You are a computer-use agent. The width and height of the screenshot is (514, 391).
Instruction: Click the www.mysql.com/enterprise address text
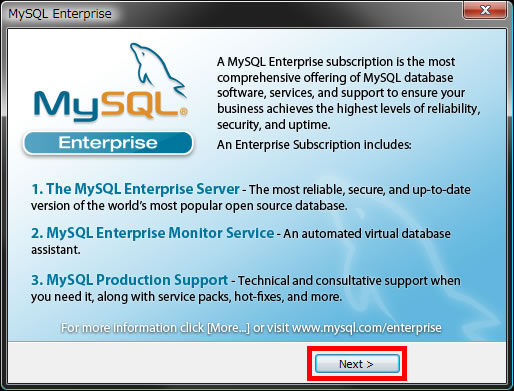coord(367,328)
